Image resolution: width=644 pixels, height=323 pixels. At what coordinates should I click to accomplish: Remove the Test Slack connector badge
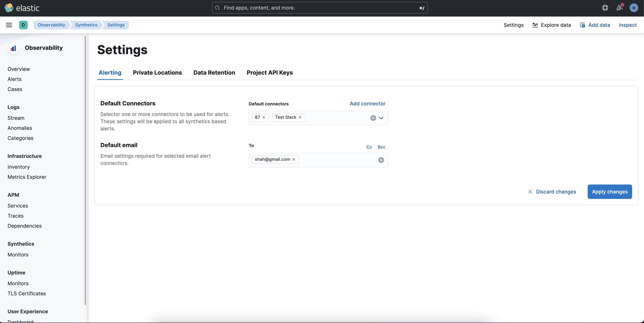click(300, 117)
